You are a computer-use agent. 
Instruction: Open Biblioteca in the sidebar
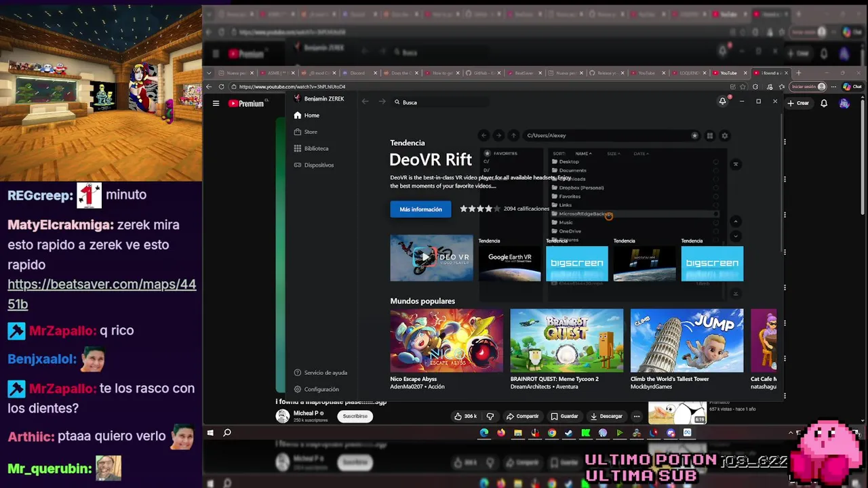coord(311,148)
